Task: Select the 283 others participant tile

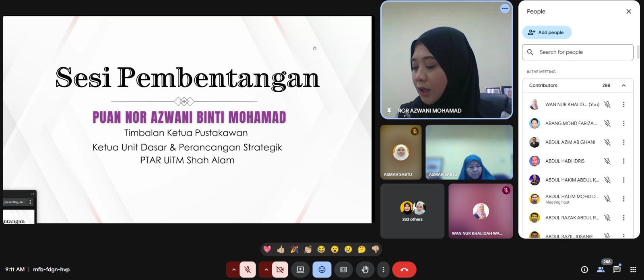Action: pos(412,211)
